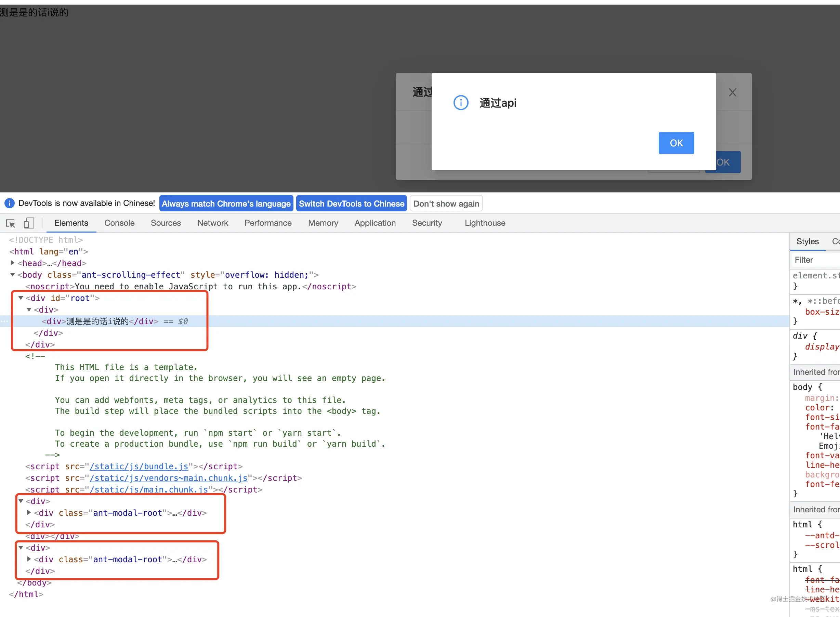The image size is (840, 617).
Task: Switch to the Console tab
Action: (119, 223)
